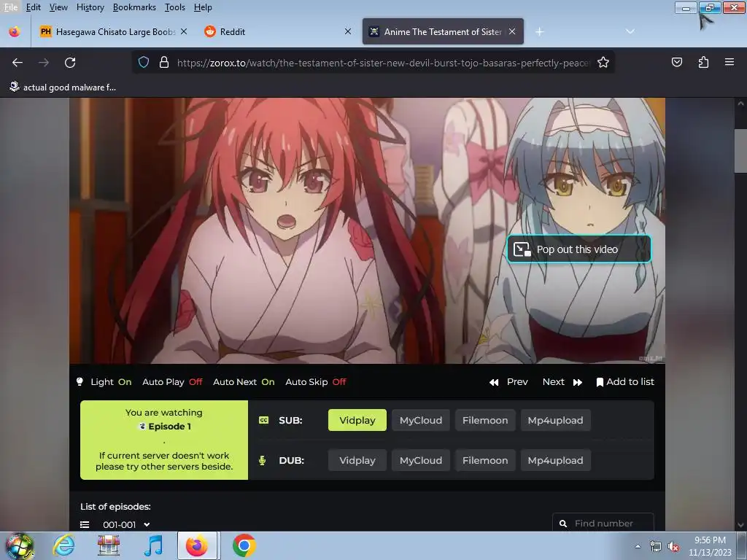Screen dimensions: 747x560
Task: Select the SUB MyCloud server
Action: 421,420
